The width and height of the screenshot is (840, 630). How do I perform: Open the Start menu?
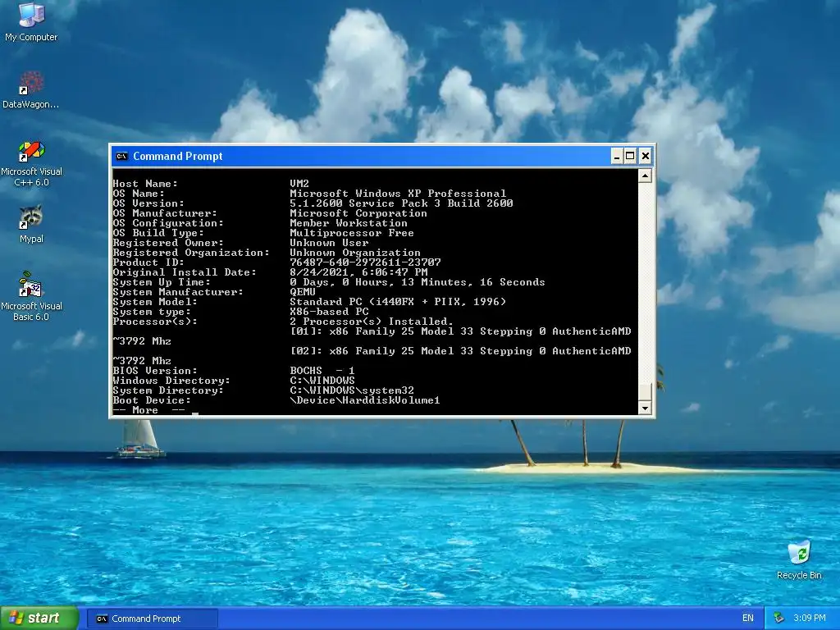tap(39, 619)
